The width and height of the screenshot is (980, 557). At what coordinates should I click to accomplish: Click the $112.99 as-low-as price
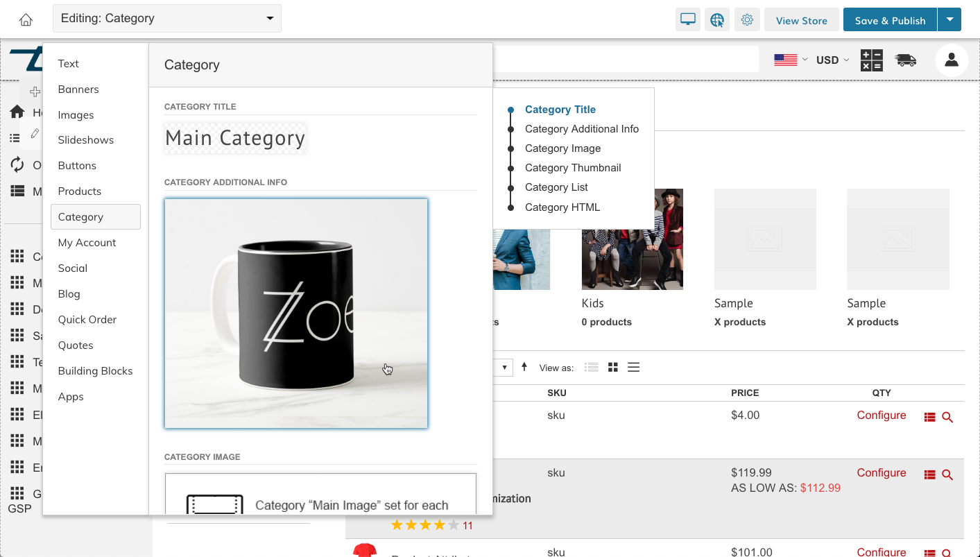(820, 488)
